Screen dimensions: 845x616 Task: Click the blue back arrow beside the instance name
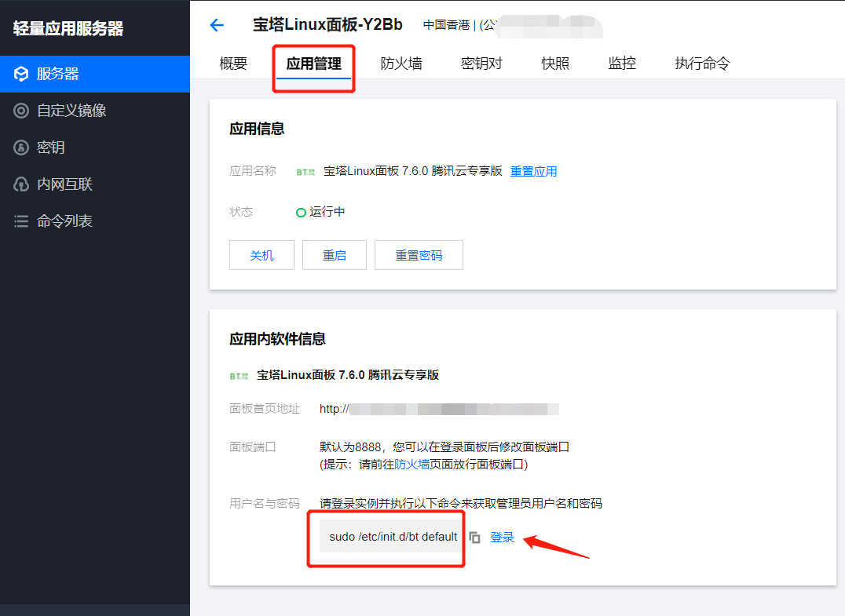(217, 24)
